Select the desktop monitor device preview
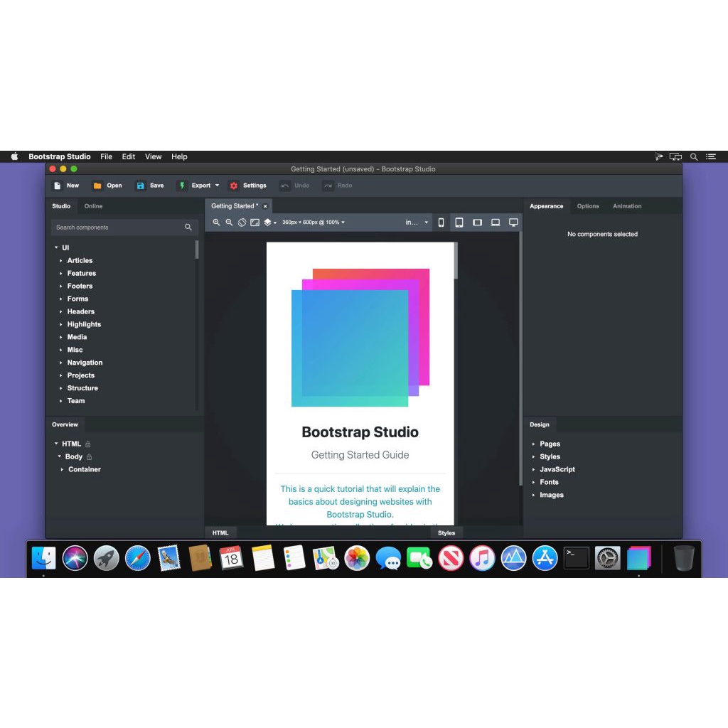728x728 pixels. 513,223
